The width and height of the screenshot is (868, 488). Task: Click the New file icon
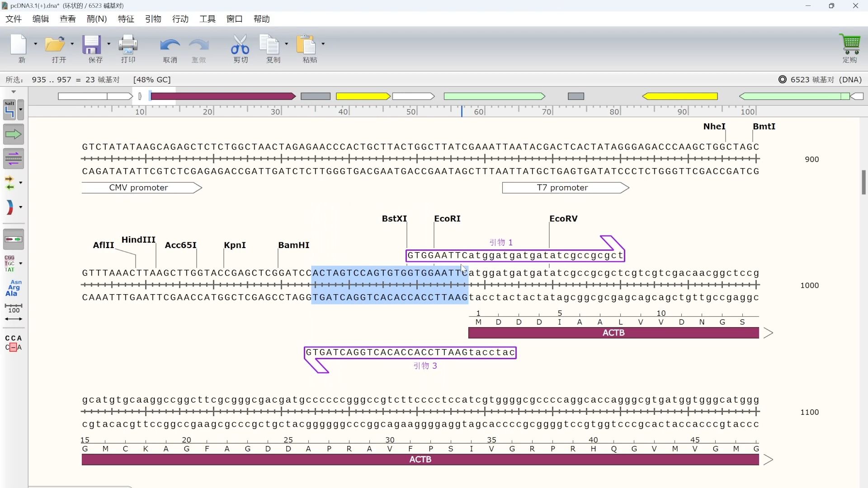[x=19, y=44]
